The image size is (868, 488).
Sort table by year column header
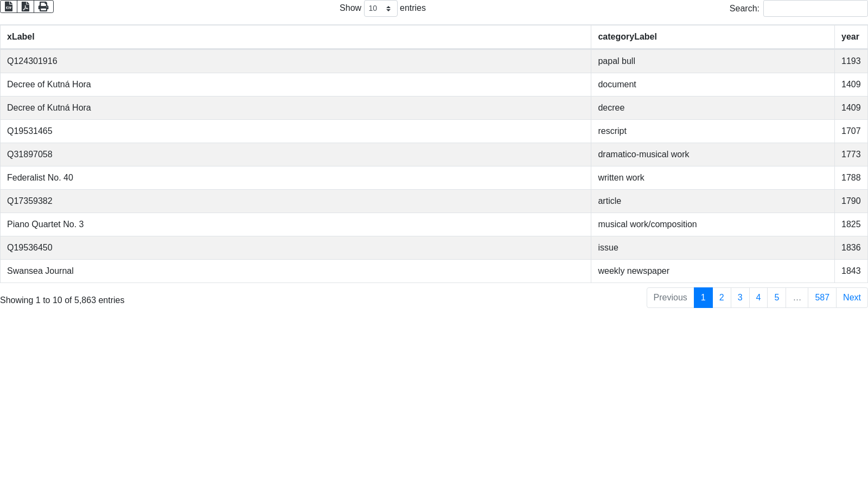click(x=850, y=37)
